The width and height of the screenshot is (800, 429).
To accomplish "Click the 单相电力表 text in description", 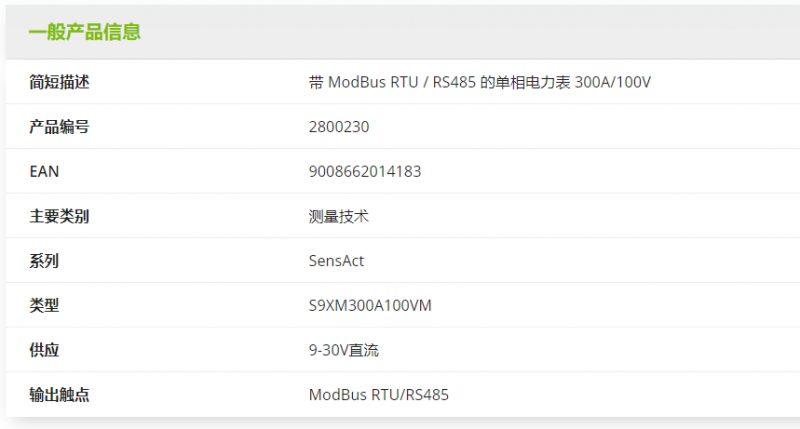I will pyautogui.click(x=533, y=82).
